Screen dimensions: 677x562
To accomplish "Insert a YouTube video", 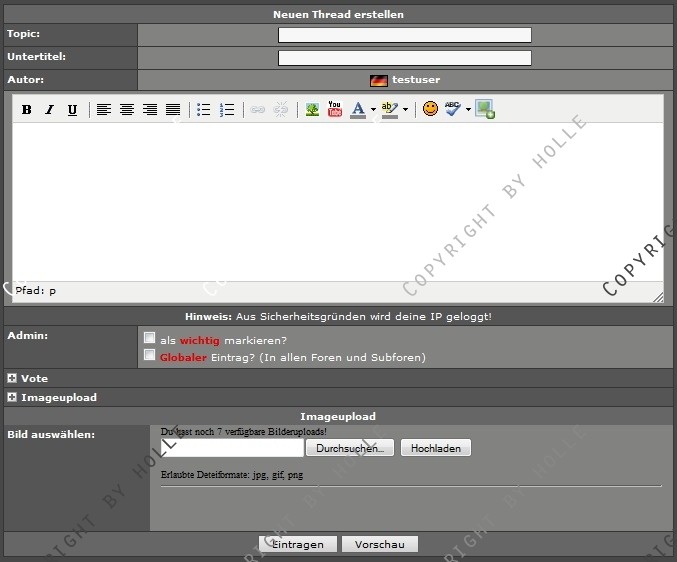I will pyautogui.click(x=335, y=110).
